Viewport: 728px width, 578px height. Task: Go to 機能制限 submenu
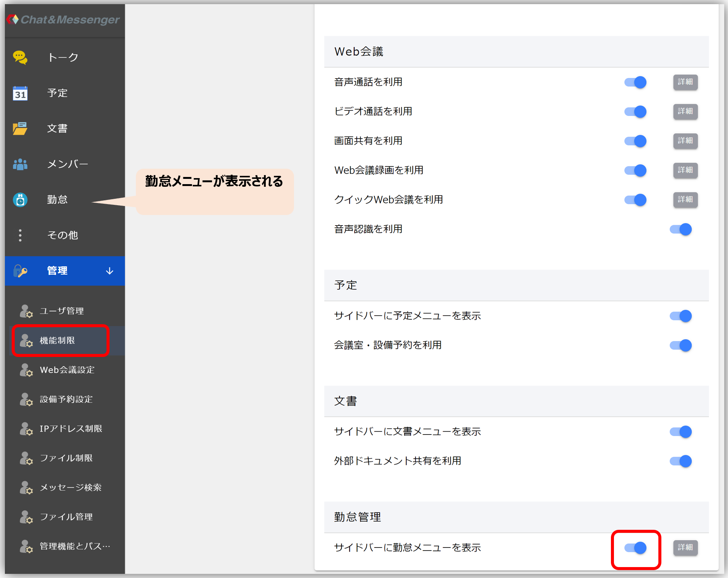[67, 340]
